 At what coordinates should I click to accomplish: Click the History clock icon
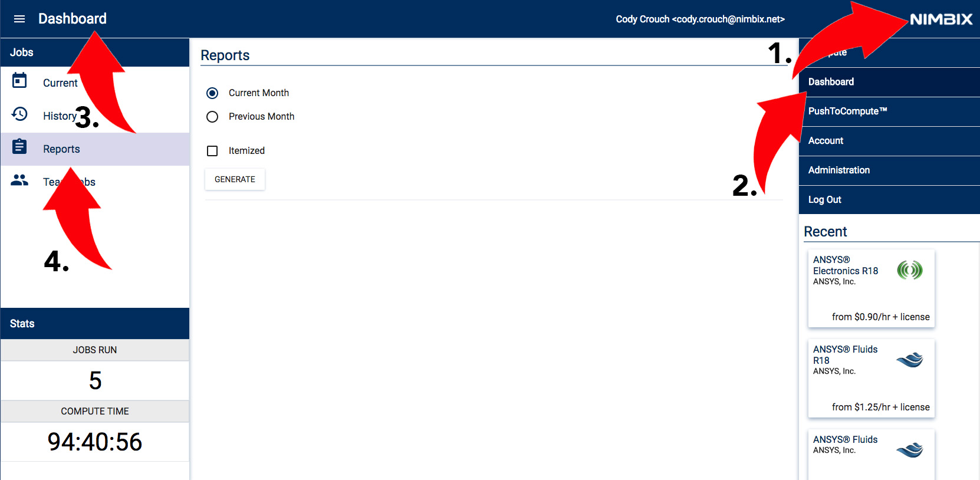tap(19, 114)
